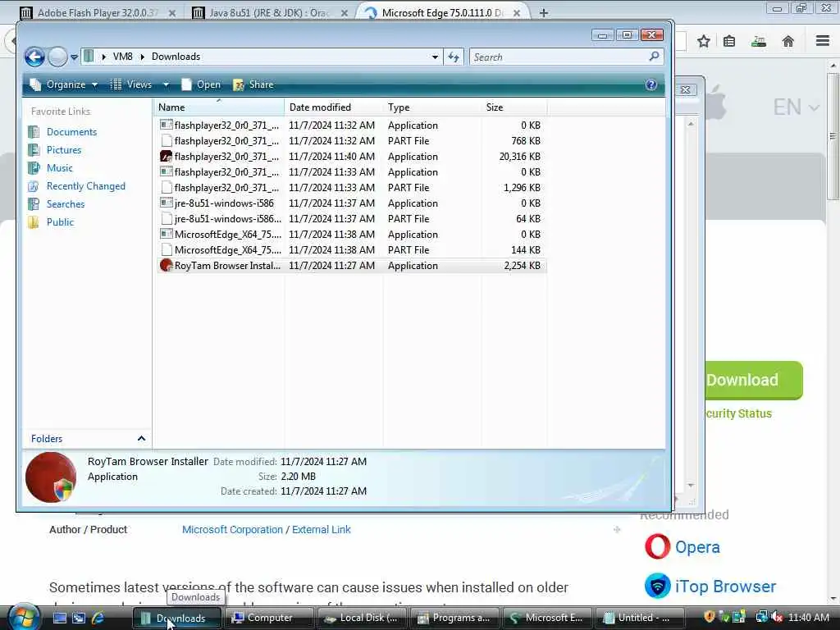Sort by Date modified column header
This screenshot has width=840, height=630.
(334, 107)
